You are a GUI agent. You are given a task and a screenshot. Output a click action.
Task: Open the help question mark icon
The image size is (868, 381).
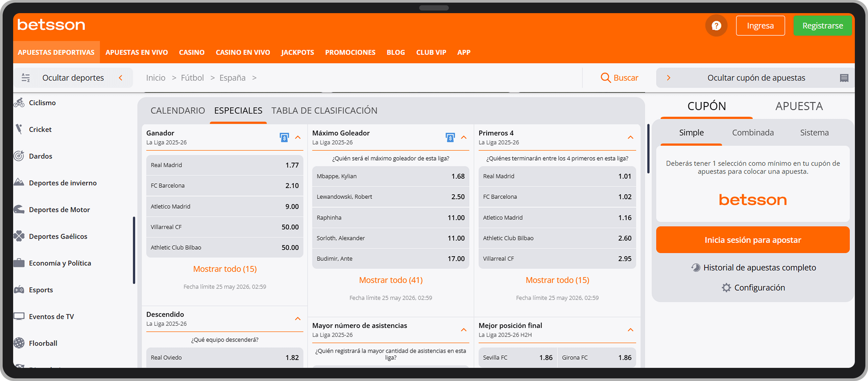716,26
